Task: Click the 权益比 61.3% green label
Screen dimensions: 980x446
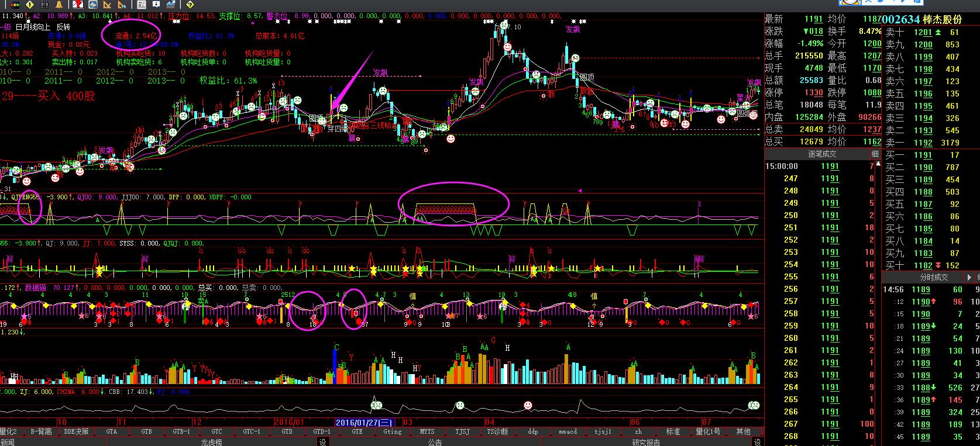Action: (228, 80)
